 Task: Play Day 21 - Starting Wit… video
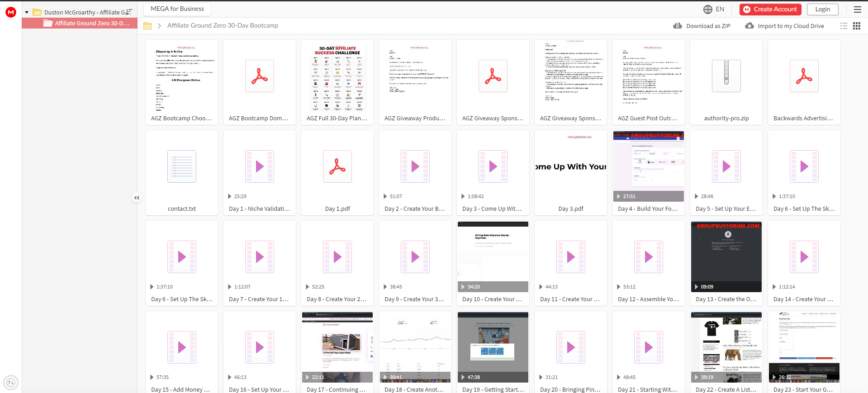[649, 347]
